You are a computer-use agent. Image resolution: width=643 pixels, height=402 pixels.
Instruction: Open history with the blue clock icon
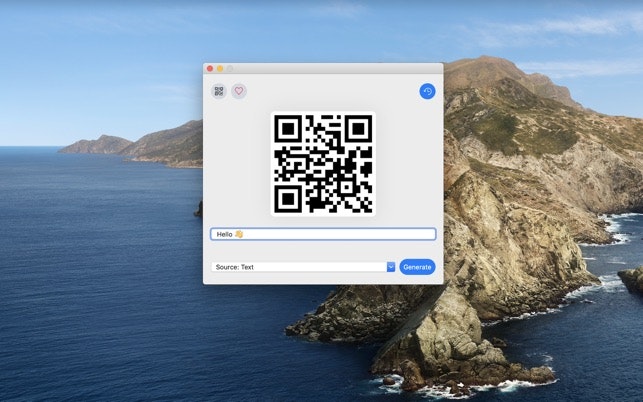click(x=427, y=91)
